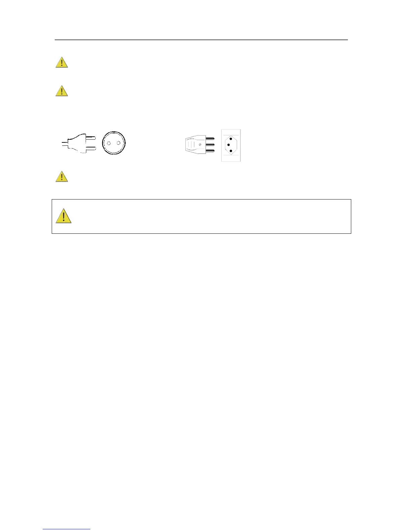
Task: Click the right hole of the round socket
Action: (119, 143)
